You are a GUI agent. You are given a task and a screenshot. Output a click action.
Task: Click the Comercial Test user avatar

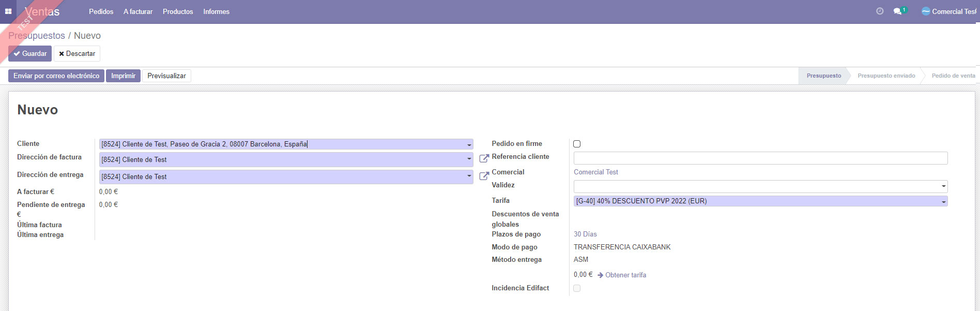coord(926,11)
